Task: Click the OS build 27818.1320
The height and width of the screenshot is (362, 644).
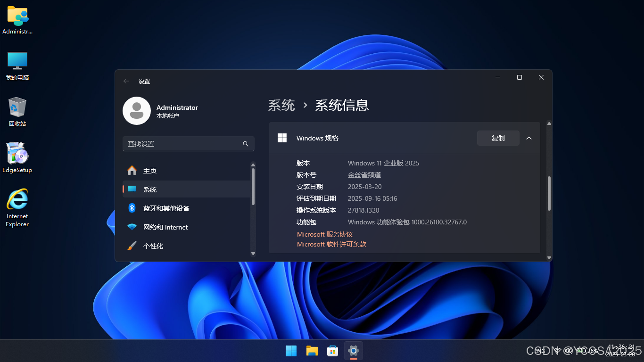Action: coord(363,210)
